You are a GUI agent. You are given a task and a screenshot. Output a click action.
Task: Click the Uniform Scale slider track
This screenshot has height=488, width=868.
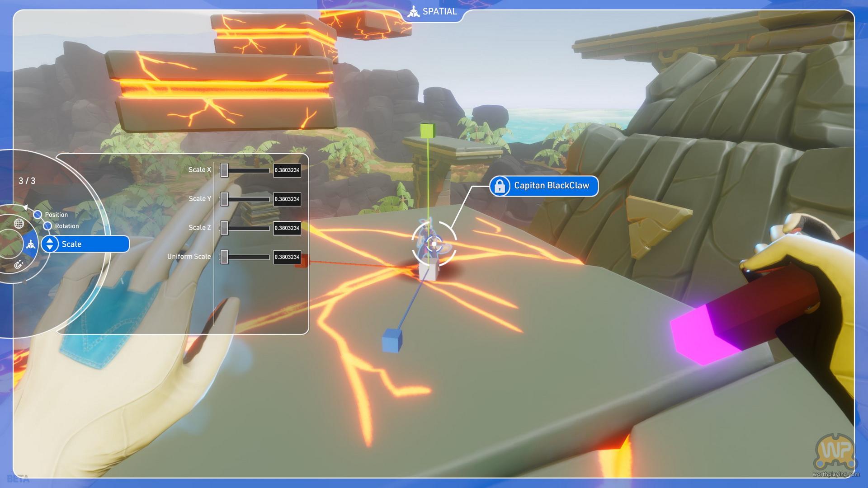[249, 257]
